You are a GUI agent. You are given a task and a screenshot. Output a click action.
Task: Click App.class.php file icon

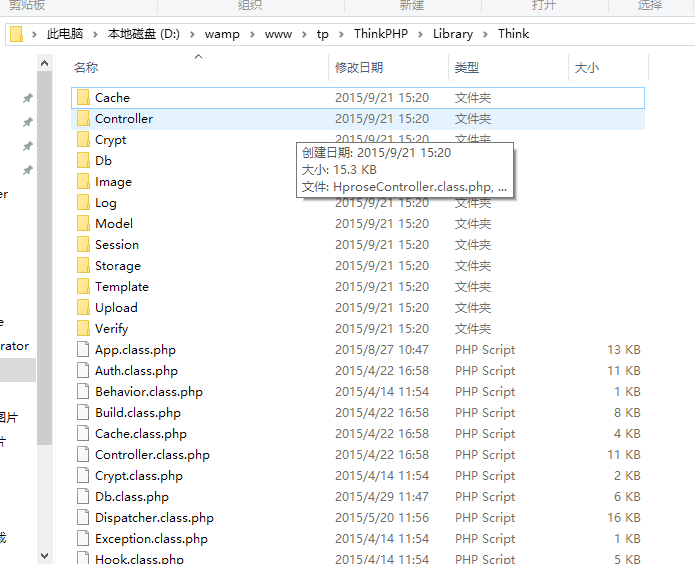point(83,350)
